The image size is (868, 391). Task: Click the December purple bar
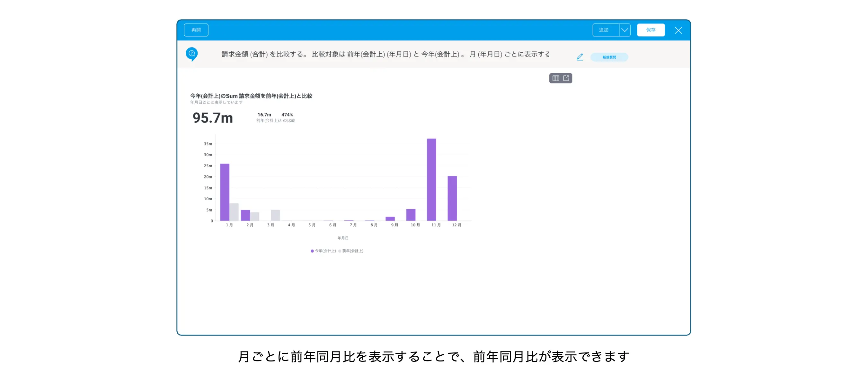point(452,198)
